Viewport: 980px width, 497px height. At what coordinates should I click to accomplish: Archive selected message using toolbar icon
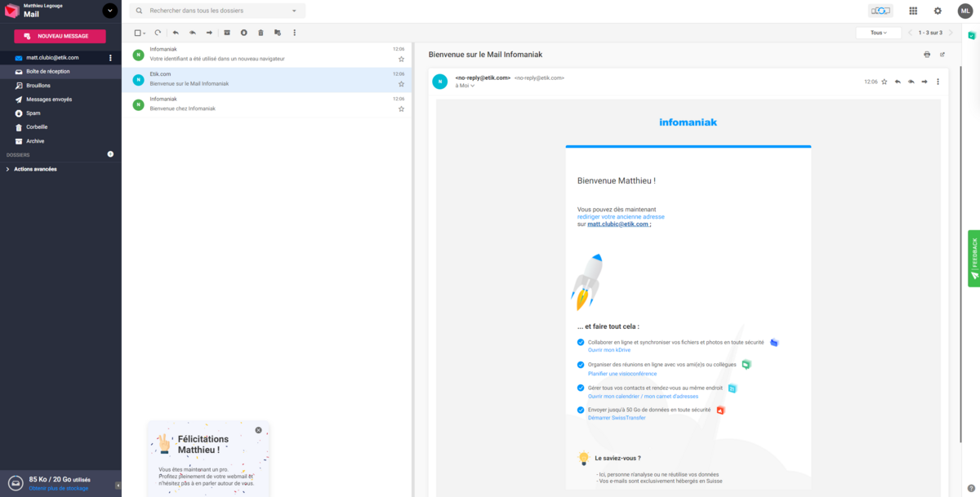click(227, 33)
